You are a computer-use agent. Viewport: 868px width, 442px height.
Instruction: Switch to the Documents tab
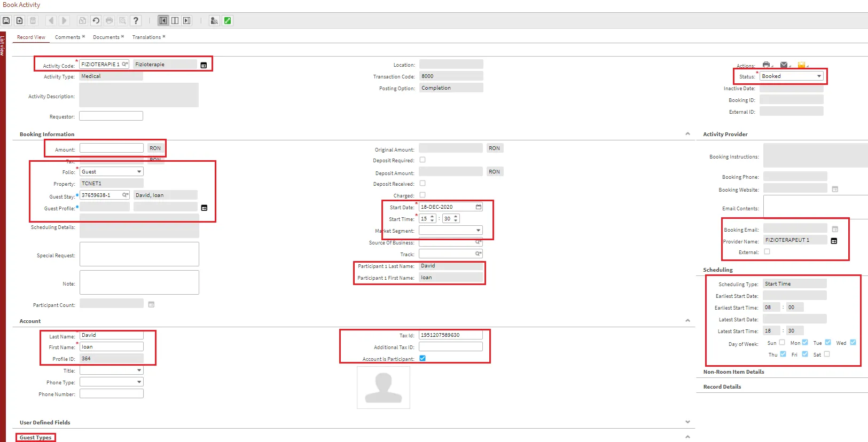pos(106,37)
